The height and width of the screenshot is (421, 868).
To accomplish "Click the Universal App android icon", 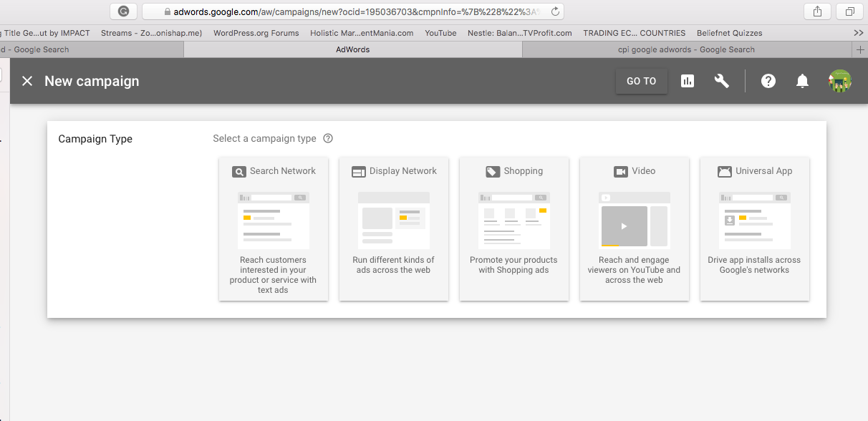I will click(x=725, y=172).
